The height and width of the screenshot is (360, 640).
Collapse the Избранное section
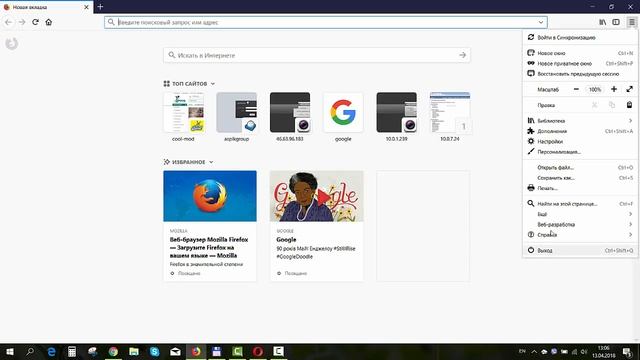(x=189, y=162)
